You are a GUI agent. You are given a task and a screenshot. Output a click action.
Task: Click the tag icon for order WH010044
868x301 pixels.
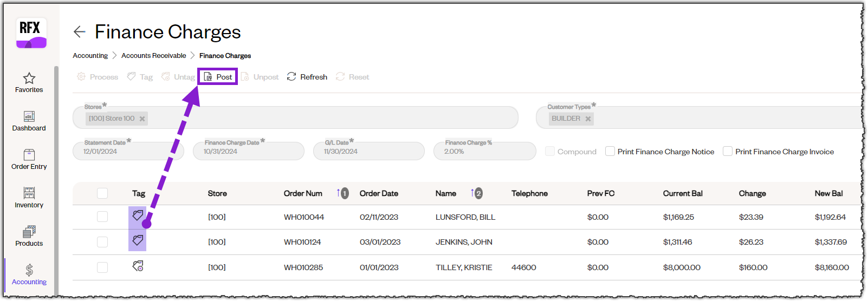138,215
